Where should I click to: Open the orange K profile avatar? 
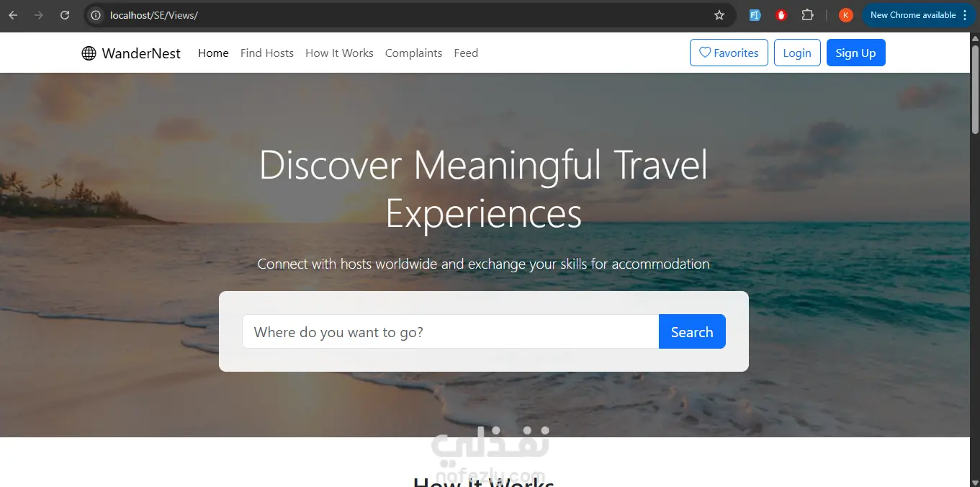(x=846, y=15)
